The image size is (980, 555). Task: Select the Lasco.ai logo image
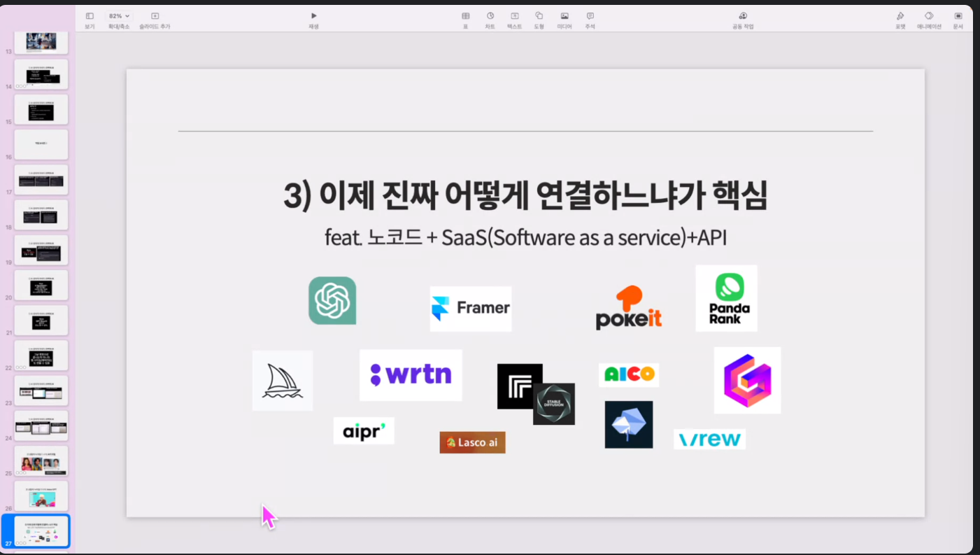click(x=472, y=442)
